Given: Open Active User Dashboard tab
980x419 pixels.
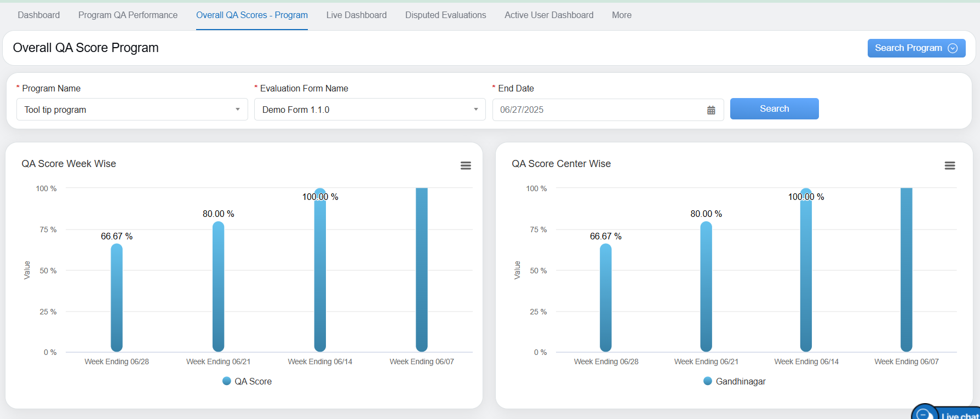Looking at the screenshot, I should 548,15.
